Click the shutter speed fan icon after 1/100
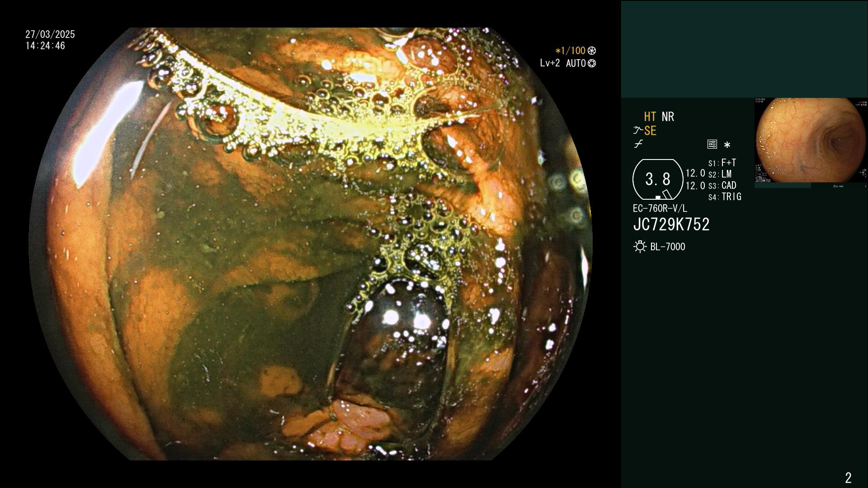The width and height of the screenshot is (868, 488). pos(591,51)
